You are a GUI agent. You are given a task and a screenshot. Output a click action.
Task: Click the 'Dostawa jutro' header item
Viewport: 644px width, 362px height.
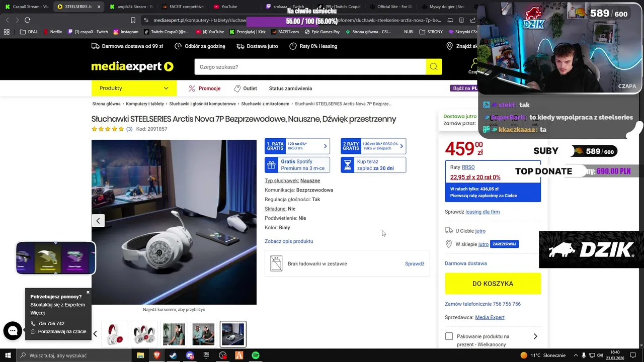tap(257, 46)
